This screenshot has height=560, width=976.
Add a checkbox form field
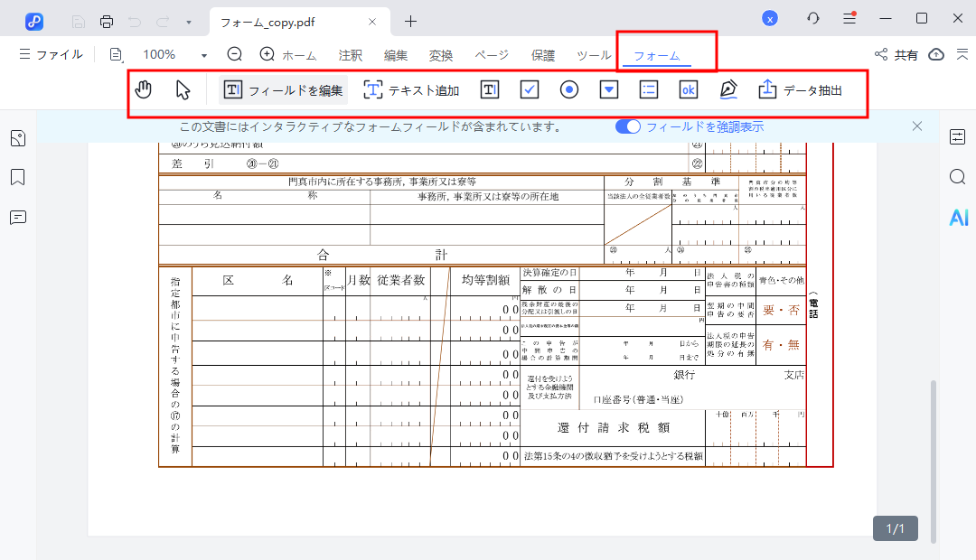click(530, 89)
